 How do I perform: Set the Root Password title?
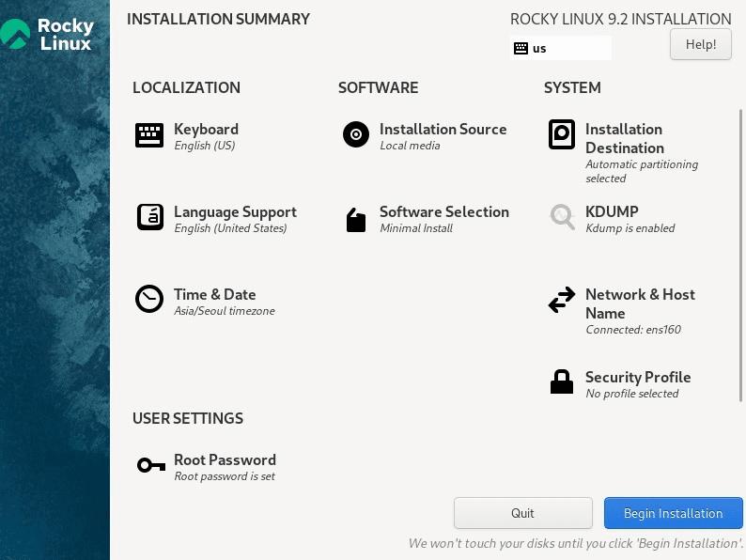pyautogui.click(x=225, y=460)
